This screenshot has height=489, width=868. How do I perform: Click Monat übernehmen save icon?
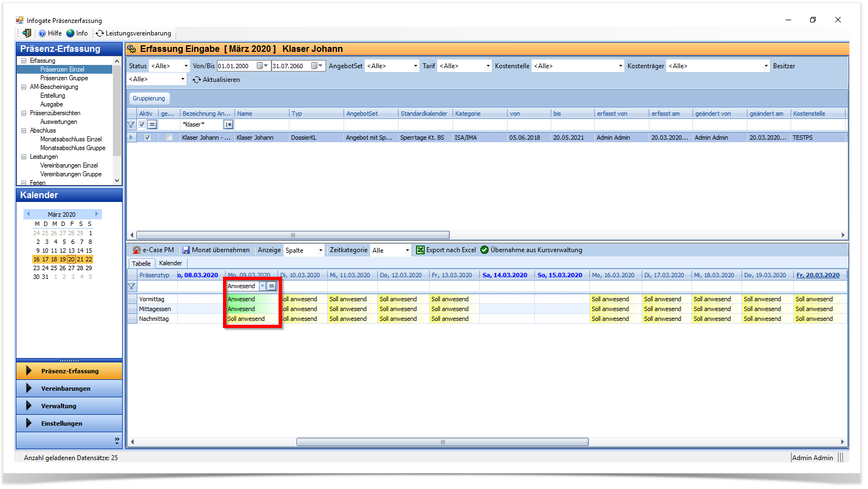[186, 250]
